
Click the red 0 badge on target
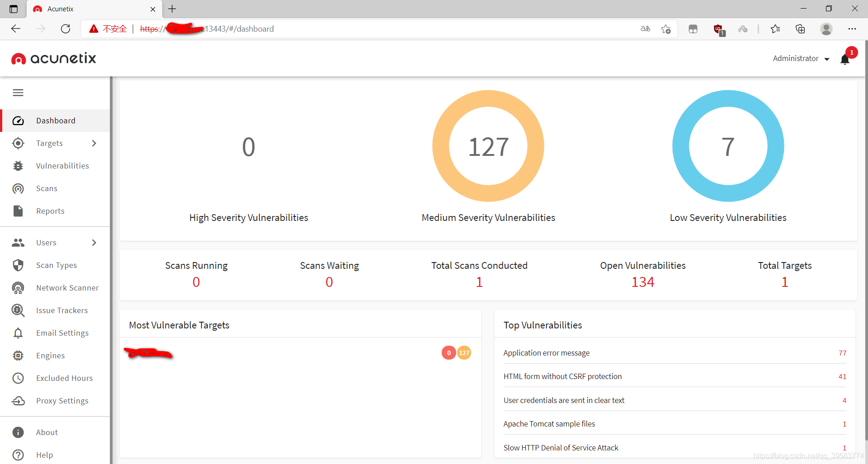(x=448, y=353)
